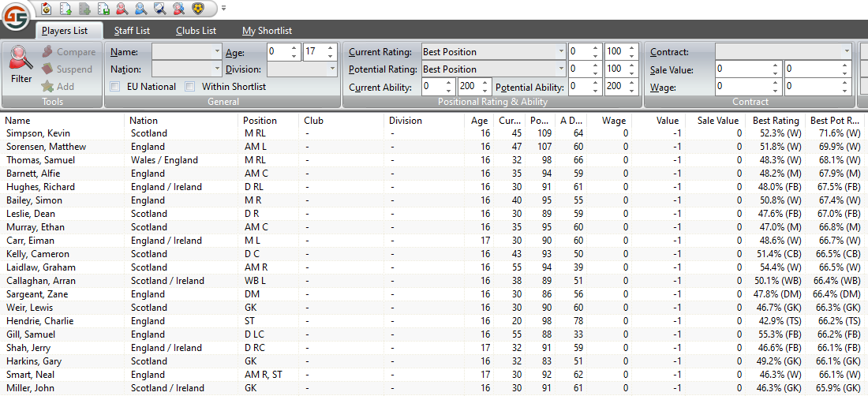Click the yellow club badge toolbar icon

[x=197, y=9]
